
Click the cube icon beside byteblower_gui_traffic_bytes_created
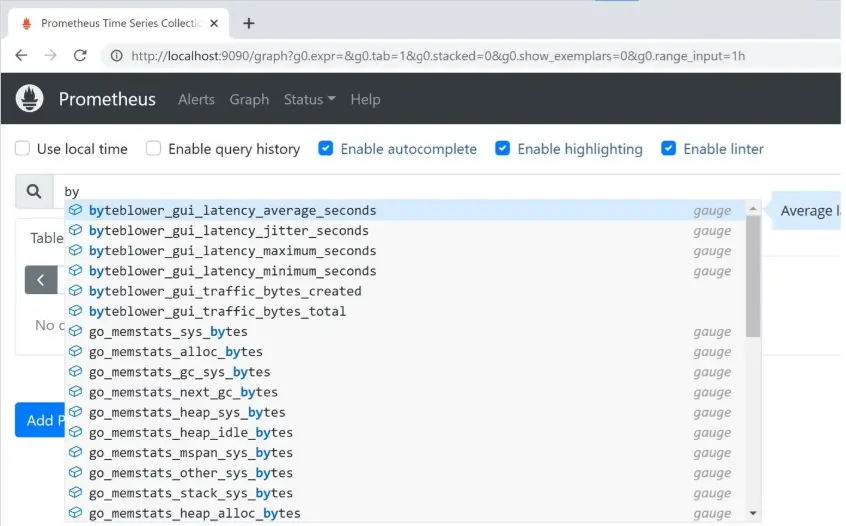coord(76,291)
